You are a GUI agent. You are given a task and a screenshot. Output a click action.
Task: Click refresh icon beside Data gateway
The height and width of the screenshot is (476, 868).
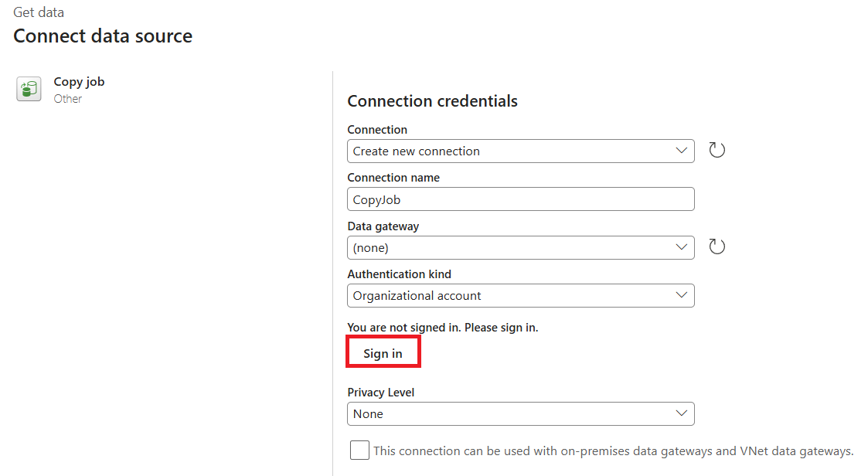pos(717,247)
